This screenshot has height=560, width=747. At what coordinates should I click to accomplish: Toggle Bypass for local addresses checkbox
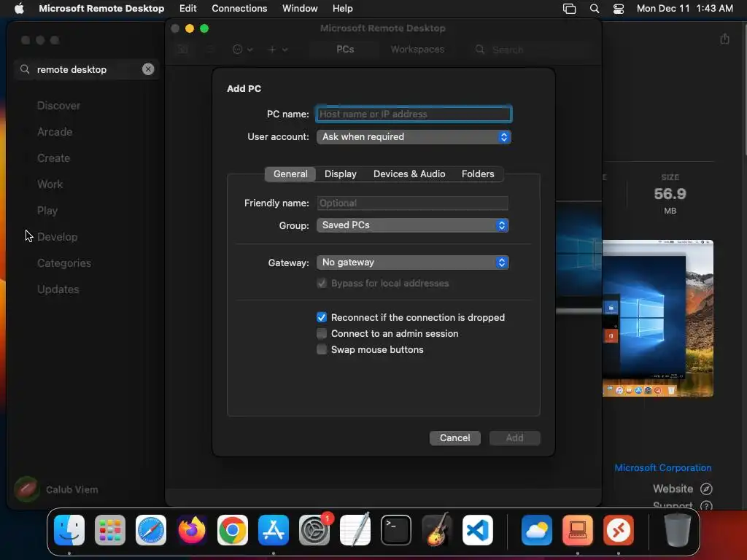click(x=322, y=283)
